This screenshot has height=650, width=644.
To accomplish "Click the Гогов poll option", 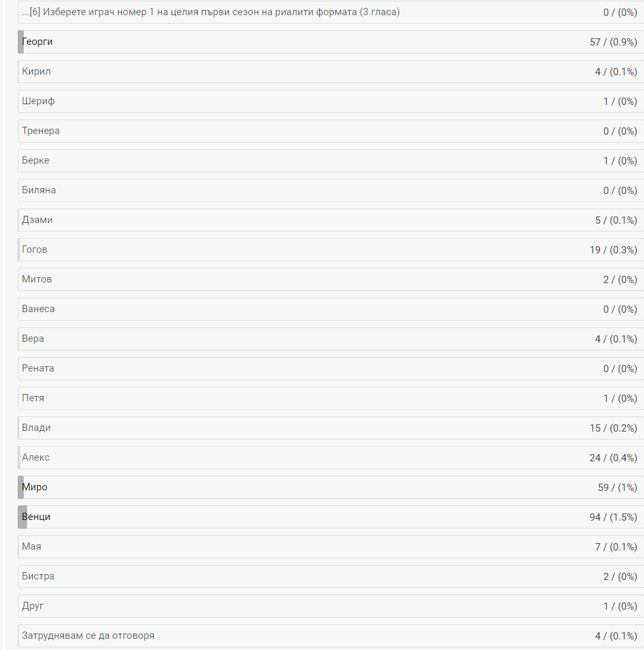I will 331,249.
